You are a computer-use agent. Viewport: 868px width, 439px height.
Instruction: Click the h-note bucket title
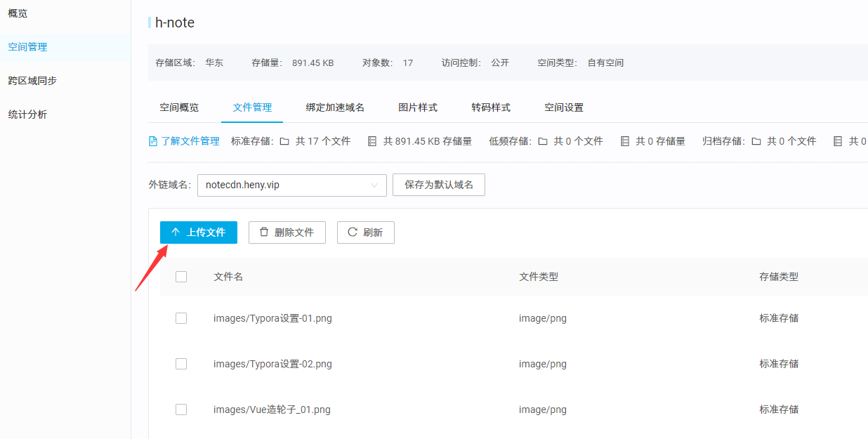pos(175,22)
